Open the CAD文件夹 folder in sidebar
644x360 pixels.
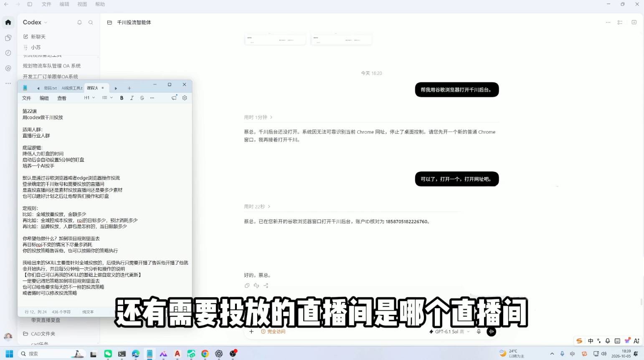pos(39,334)
